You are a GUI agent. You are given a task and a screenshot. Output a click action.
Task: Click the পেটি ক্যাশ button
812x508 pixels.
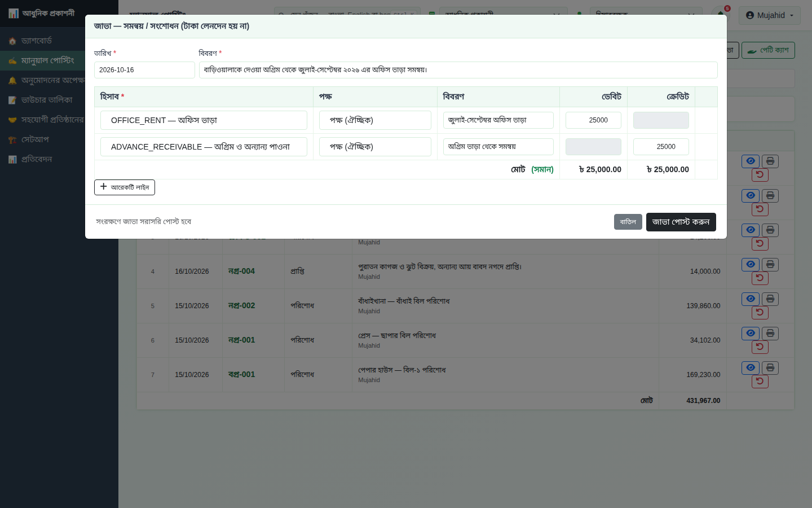768,50
